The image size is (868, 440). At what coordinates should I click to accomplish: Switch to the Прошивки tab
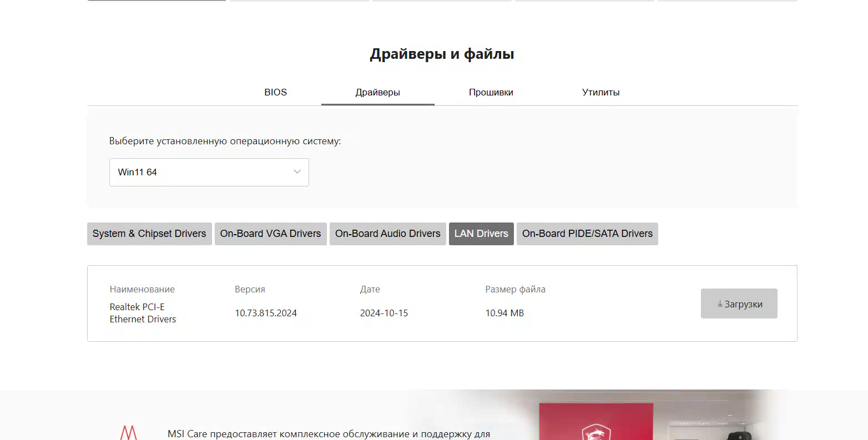pos(491,92)
